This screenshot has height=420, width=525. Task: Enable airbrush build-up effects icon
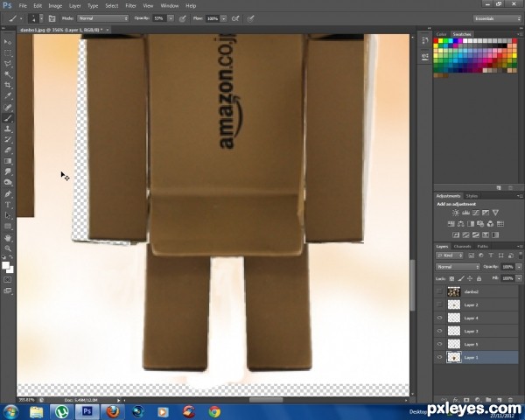click(x=235, y=18)
